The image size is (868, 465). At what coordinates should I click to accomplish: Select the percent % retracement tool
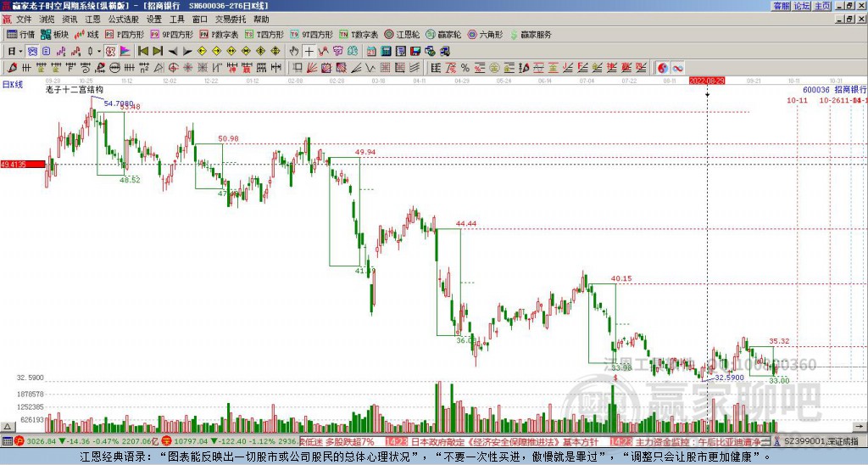[x=465, y=68]
